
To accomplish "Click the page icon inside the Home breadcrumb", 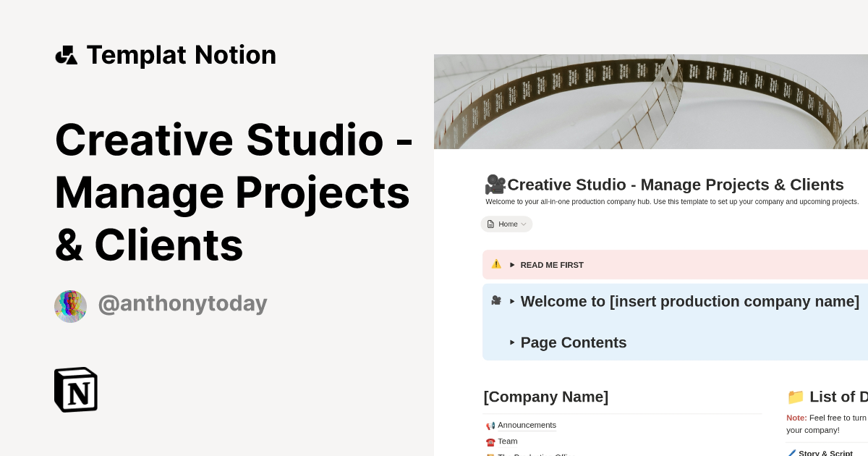I will (x=490, y=224).
